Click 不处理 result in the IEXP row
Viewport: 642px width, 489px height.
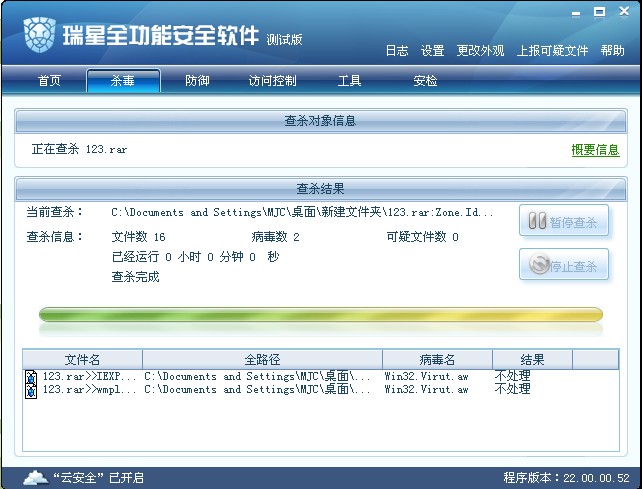pos(513,376)
